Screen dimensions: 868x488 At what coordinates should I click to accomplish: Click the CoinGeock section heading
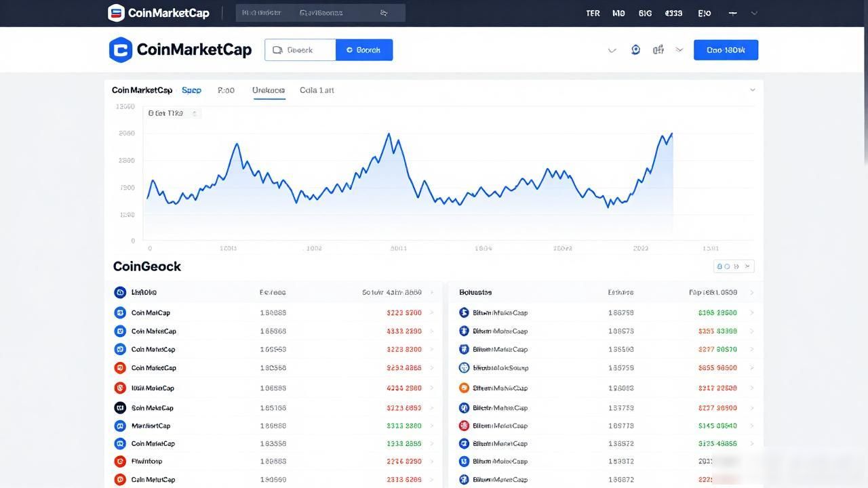tap(147, 266)
